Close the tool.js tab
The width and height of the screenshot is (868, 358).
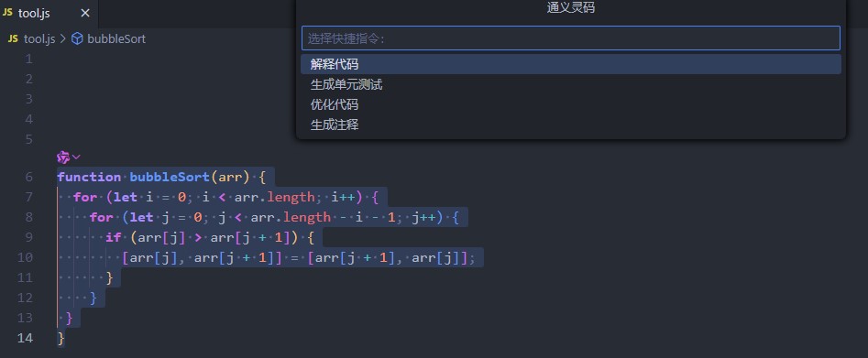point(84,14)
